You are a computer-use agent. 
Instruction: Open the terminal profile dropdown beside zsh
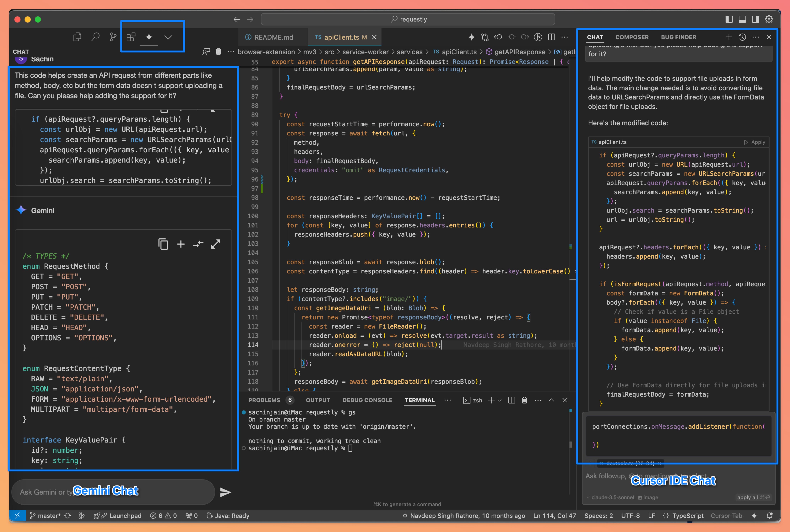[x=499, y=400]
